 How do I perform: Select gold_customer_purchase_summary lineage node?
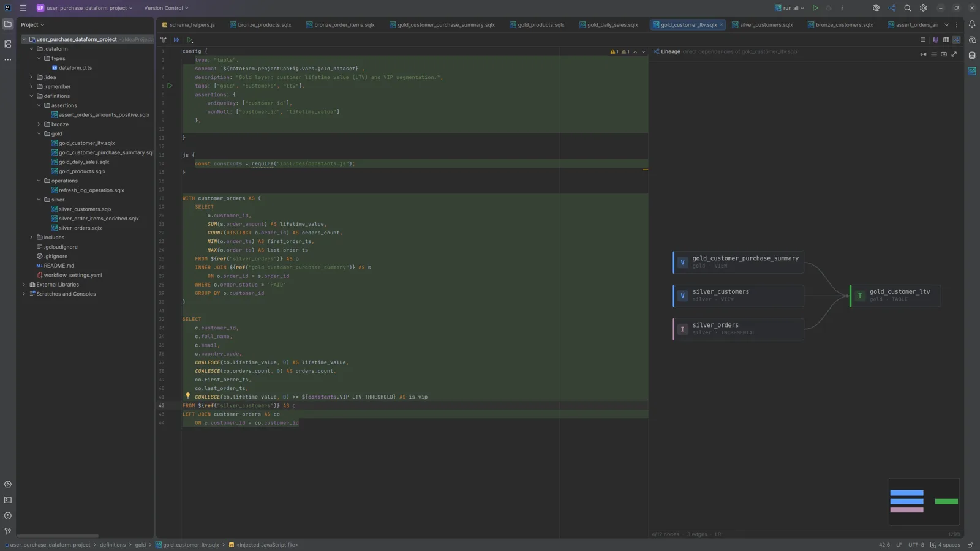click(x=738, y=262)
